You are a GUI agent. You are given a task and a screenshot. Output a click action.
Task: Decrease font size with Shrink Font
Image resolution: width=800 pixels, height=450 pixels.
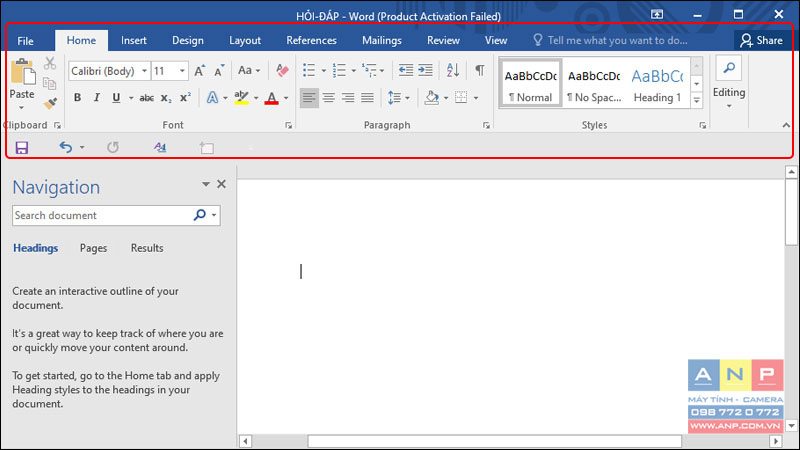[x=219, y=71]
